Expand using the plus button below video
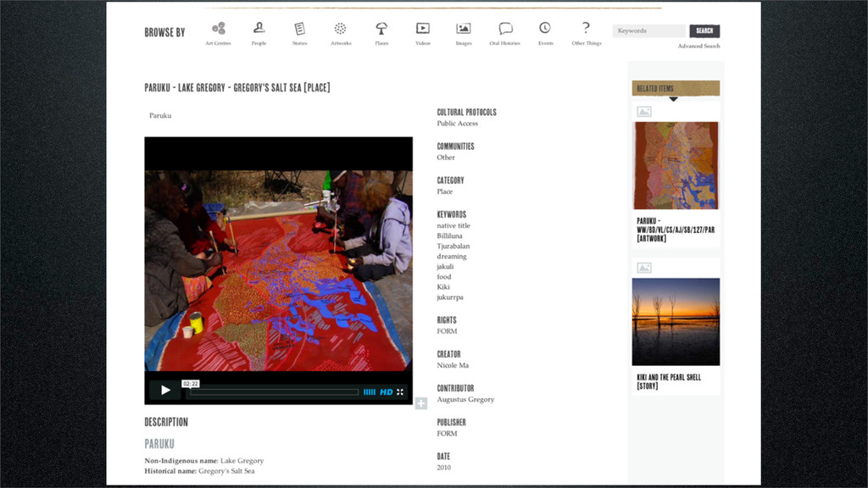This screenshot has width=868, height=488. pyautogui.click(x=420, y=403)
